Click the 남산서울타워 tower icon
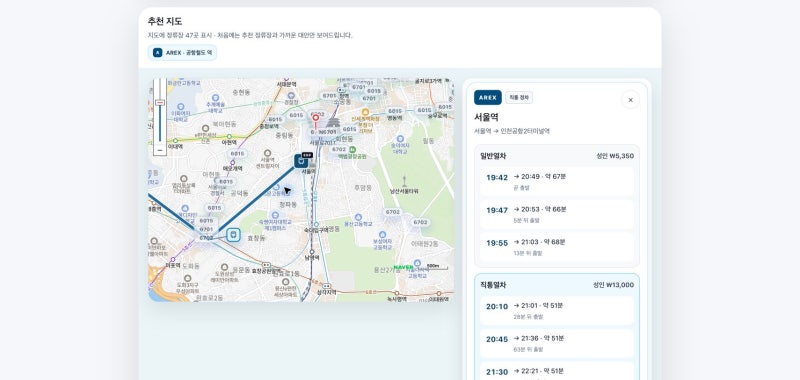Viewport: 800px width, 380px height. pos(404,181)
